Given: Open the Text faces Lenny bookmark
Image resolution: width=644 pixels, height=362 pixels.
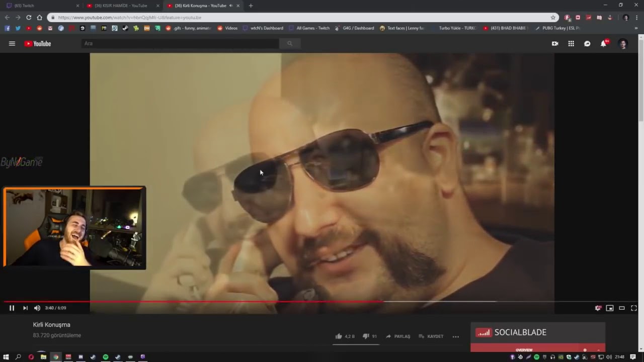Looking at the screenshot, I should coord(402,28).
